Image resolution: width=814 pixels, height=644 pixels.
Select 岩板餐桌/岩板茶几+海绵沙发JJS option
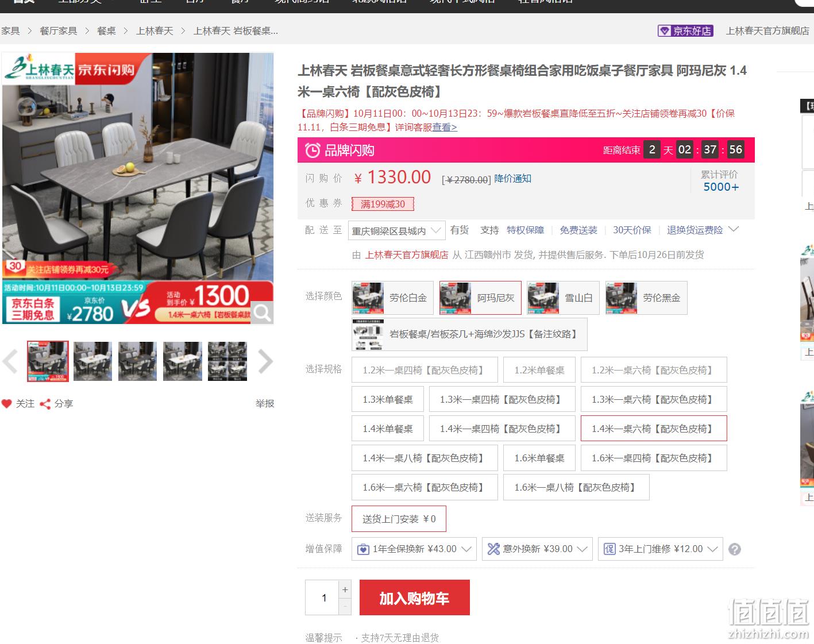click(x=469, y=334)
